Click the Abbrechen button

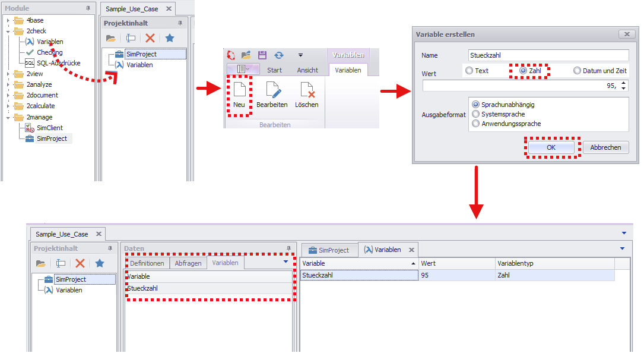pyautogui.click(x=605, y=147)
